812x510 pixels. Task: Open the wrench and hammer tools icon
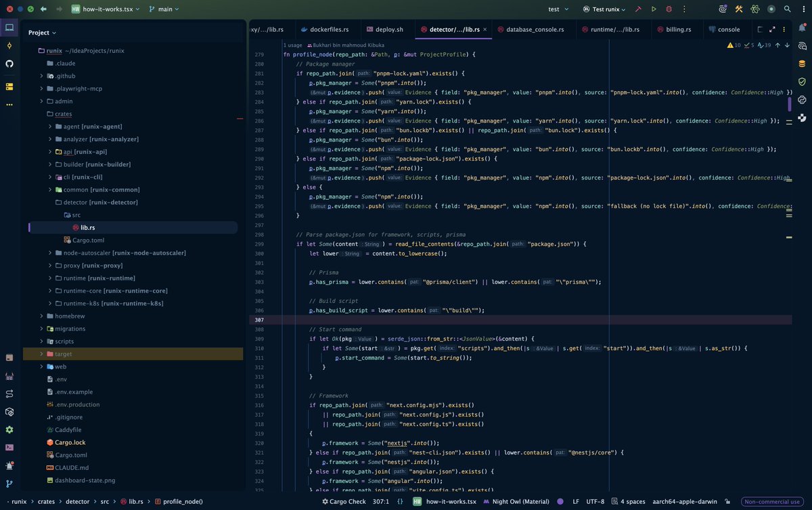click(x=739, y=9)
